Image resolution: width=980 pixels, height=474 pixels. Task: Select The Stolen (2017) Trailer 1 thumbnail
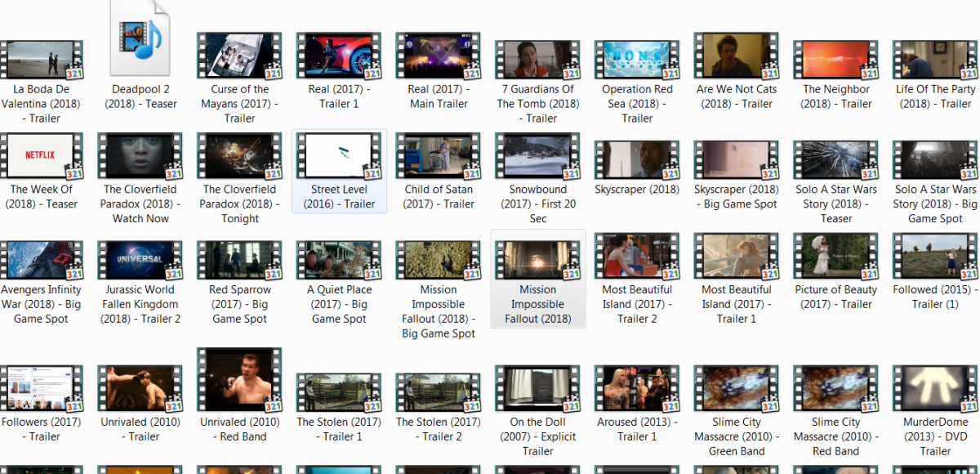340,393
